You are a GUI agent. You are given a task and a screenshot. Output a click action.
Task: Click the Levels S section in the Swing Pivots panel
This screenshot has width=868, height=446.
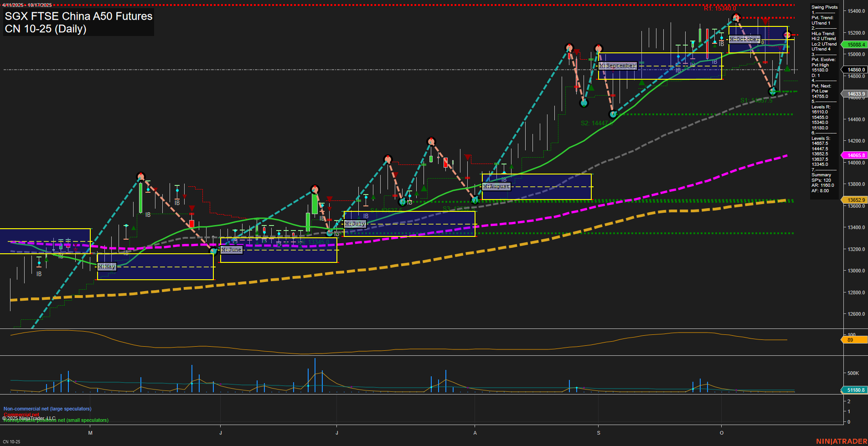click(x=821, y=138)
